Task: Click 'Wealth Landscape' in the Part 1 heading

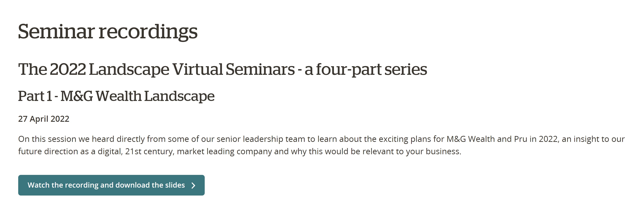Action: (155, 96)
